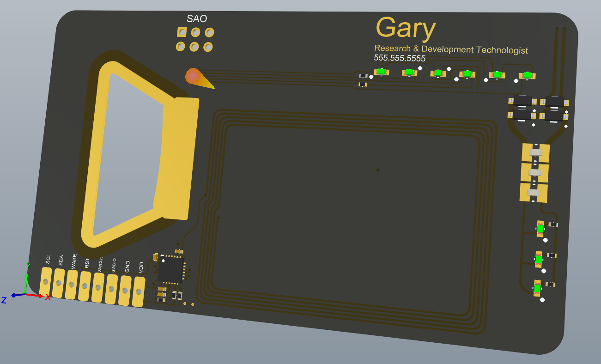
Task: Click the Research & Development Technologist text
Action: [451, 49]
